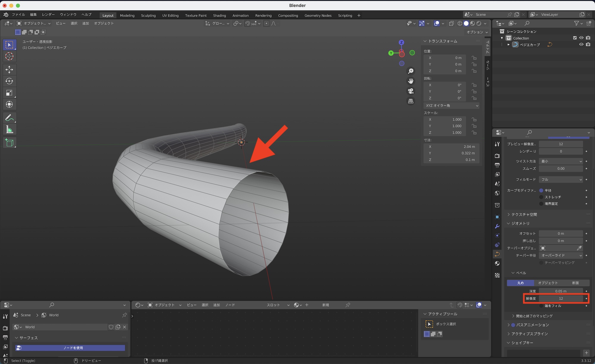Enable the ストレッチ checkbox
595x364 pixels.
point(541,197)
